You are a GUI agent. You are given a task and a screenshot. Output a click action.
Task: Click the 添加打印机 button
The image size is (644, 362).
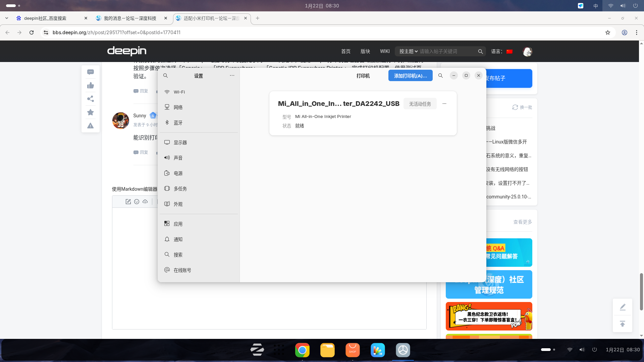coord(410,76)
